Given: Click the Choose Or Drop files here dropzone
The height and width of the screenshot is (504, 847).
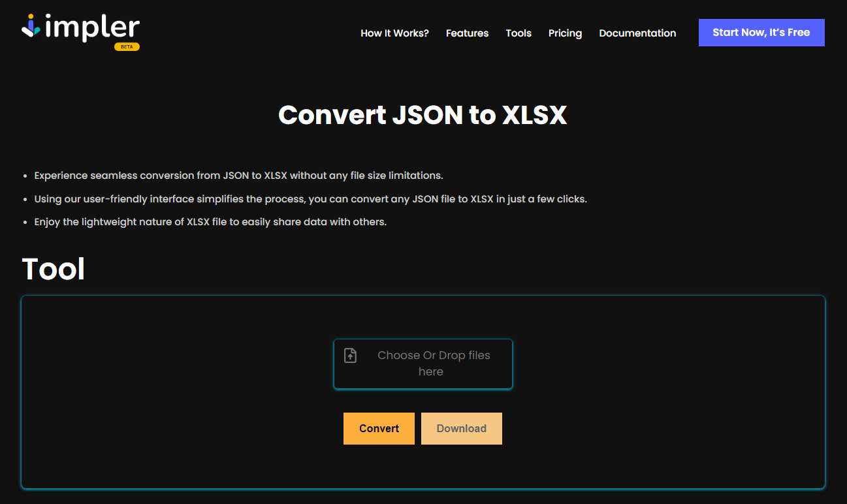Looking at the screenshot, I should (x=423, y=364).
